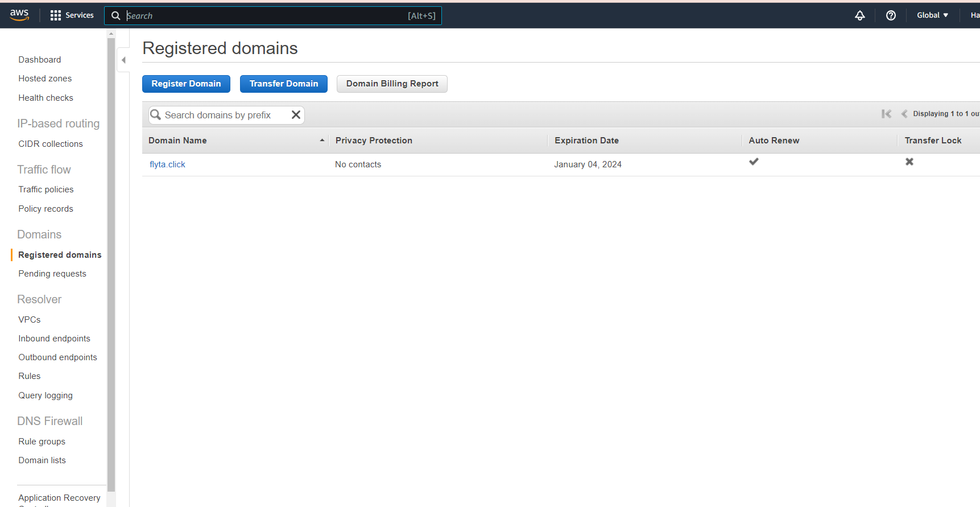This screenshot has height=507, width=980.
Task: Open Inbound endpoints in the sidebar
Action: (54, 339)
